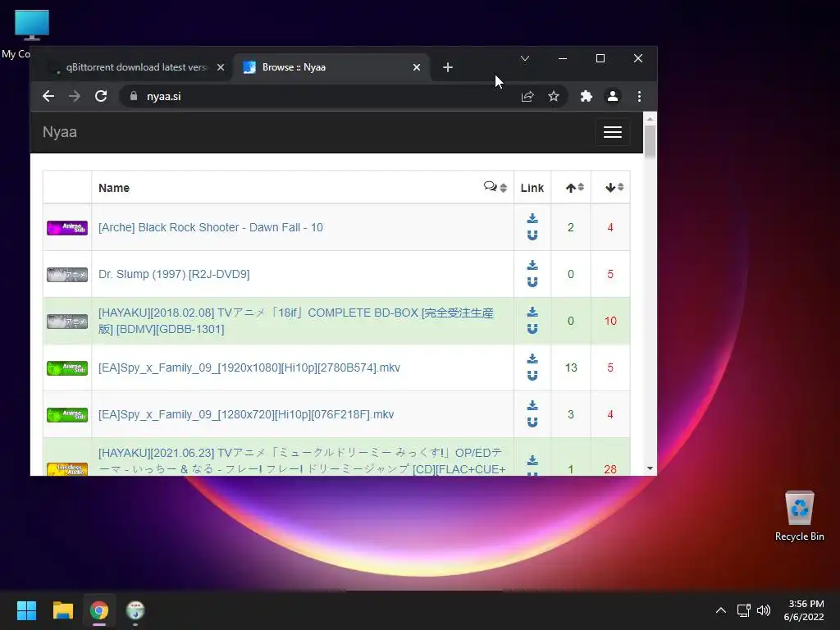
Task: Show hidden system tray icons
Action: 721,610
